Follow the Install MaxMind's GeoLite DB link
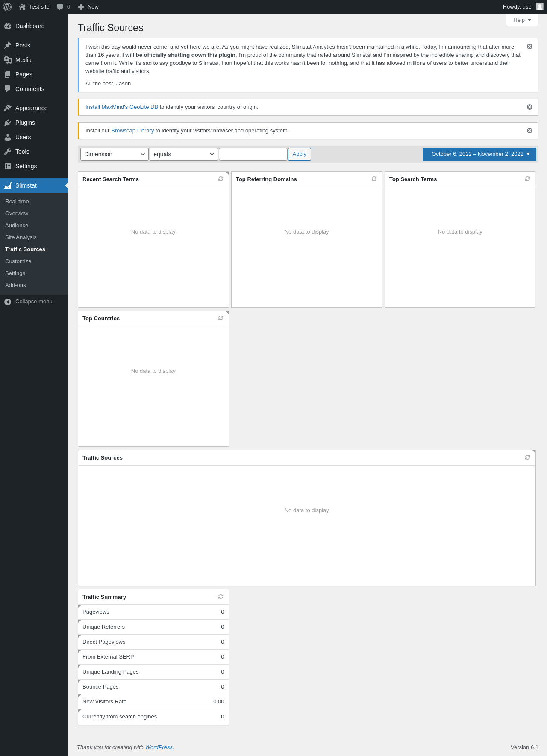The image size is (547, 756). [122, 107]
